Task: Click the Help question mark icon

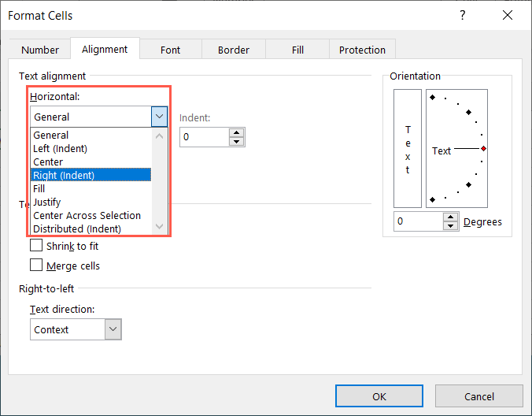Action: 461,16
